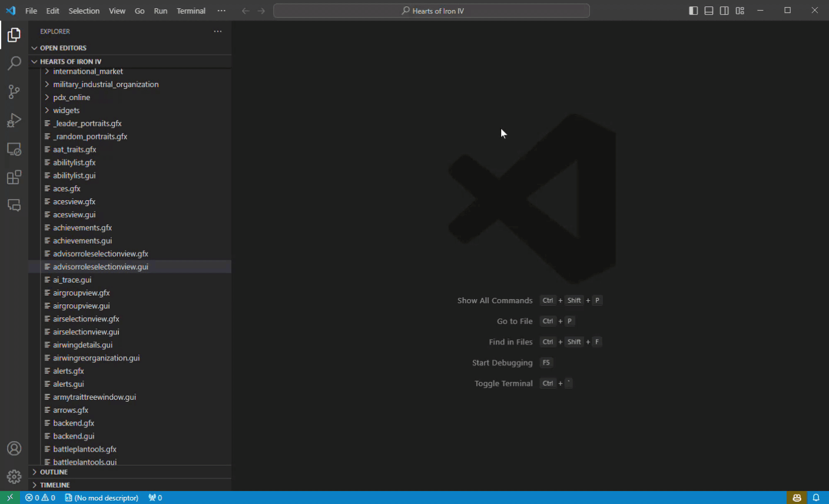Expand the Outline section
The image size is (829, 504).
pos(130,472)
